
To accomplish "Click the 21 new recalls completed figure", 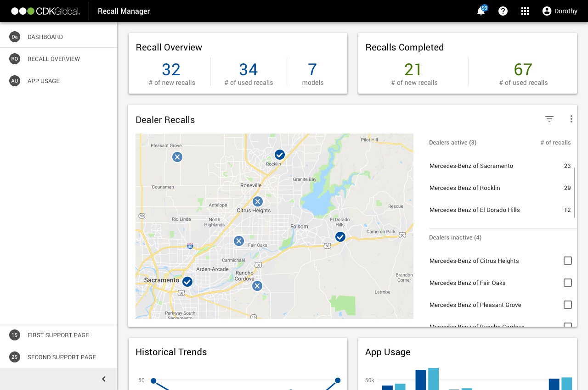I will coord(413,70).
